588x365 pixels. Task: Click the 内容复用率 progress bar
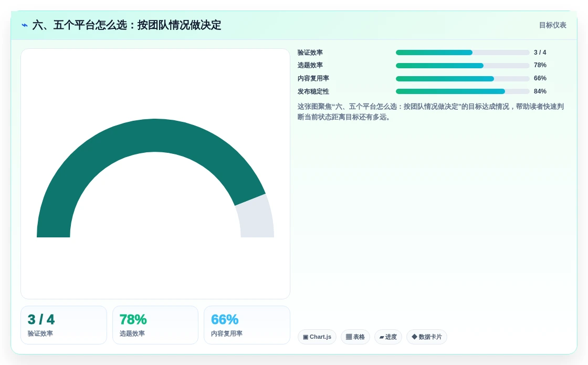pos(463,79)
